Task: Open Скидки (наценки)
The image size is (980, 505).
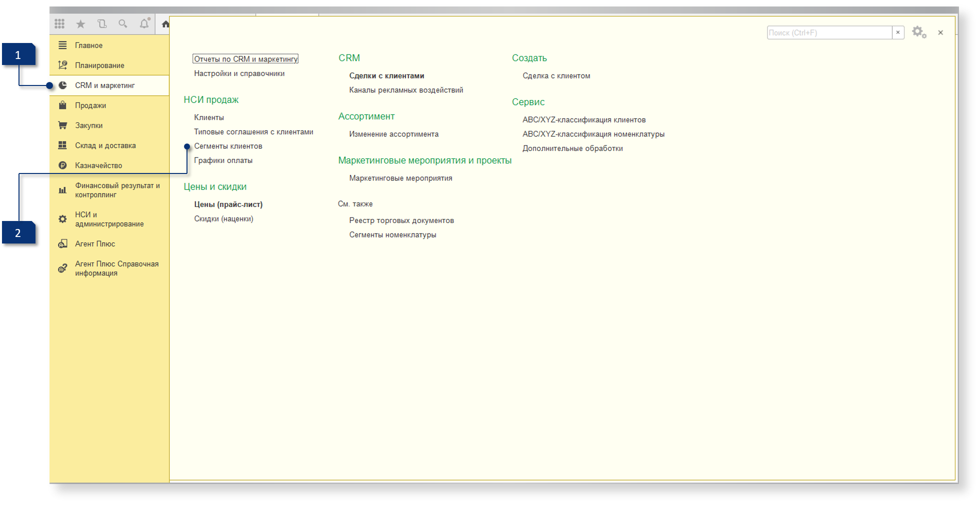Action: pos(223,219)
